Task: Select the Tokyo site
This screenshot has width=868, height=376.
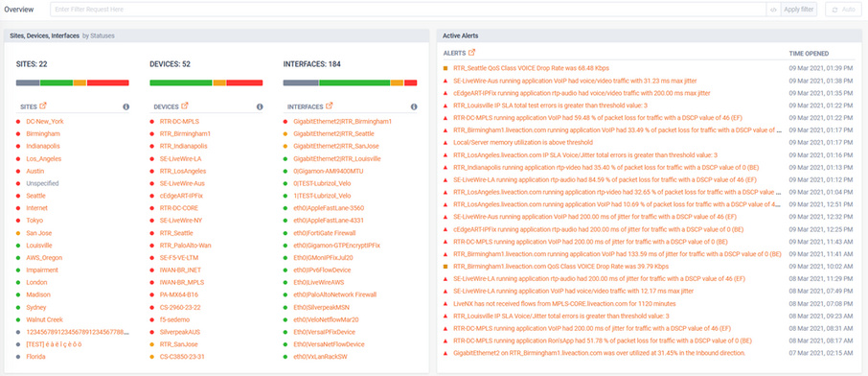Action: (34, 221)
